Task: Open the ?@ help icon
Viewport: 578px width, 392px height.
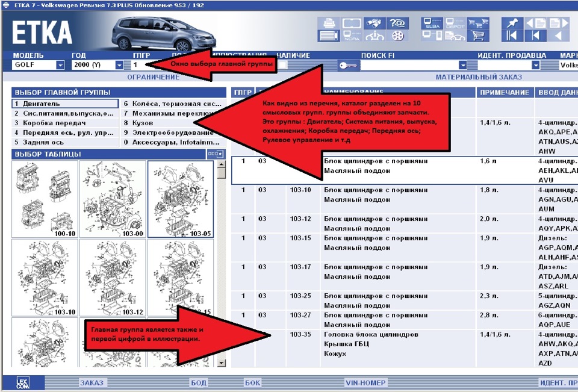Action: [397, 23]
